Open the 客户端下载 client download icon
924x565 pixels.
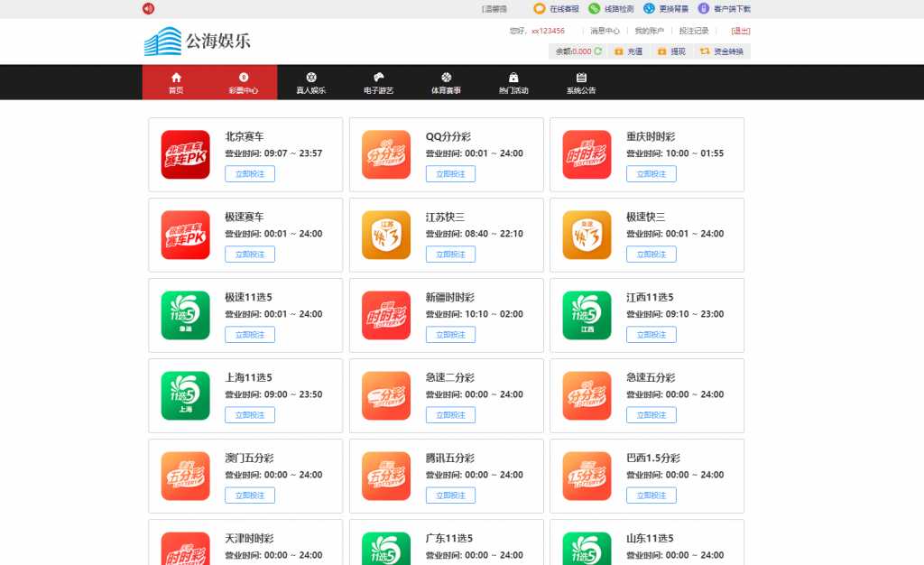click(704, 8)
